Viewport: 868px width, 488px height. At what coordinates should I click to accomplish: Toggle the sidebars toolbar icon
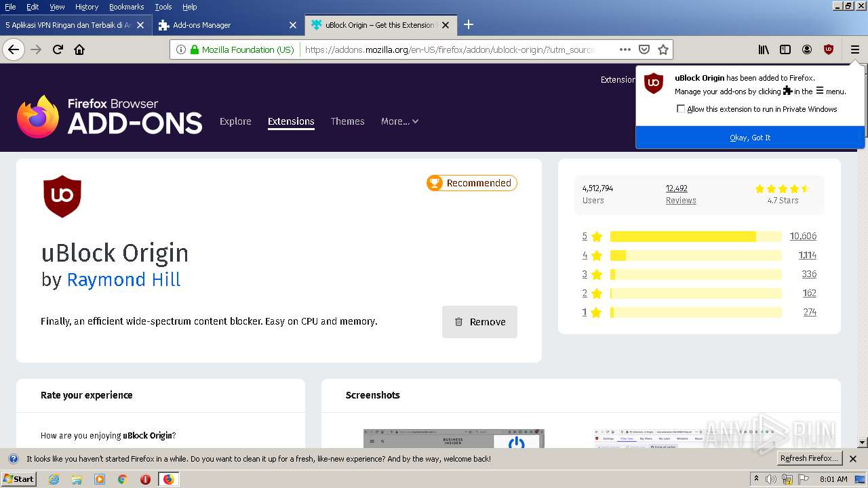(x=785, y=49)
